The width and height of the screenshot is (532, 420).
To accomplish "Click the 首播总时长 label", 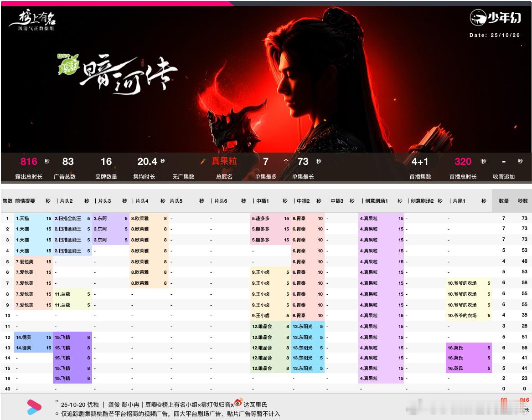I will (463, 177).
